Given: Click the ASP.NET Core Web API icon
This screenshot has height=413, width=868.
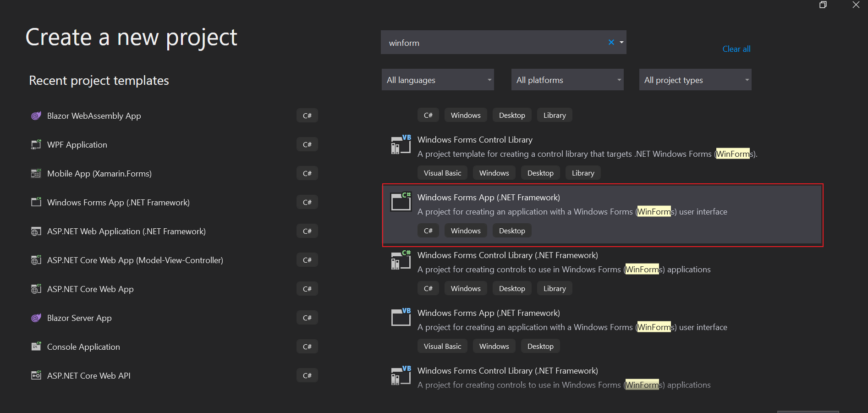Looking at the screenshot, I should 36,376.
